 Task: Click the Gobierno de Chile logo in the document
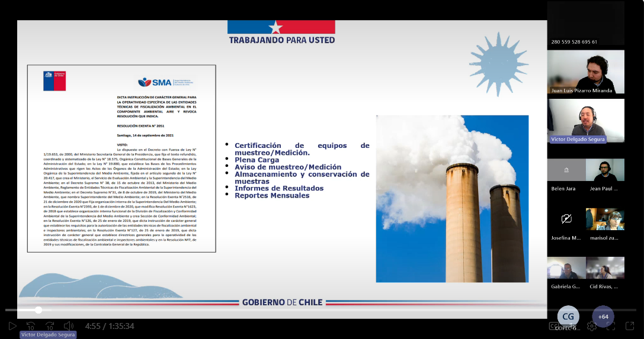(x=55, y=80)
